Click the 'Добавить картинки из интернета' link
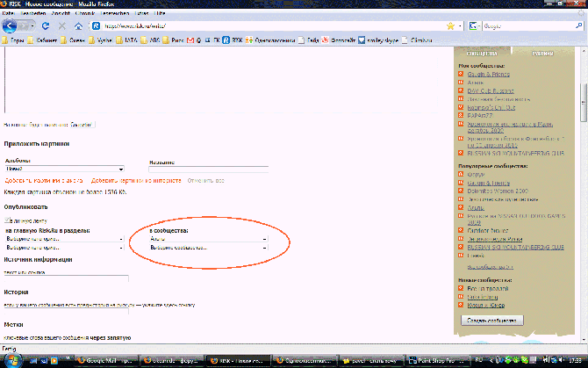Screen dimensions: 588x368 136,179
